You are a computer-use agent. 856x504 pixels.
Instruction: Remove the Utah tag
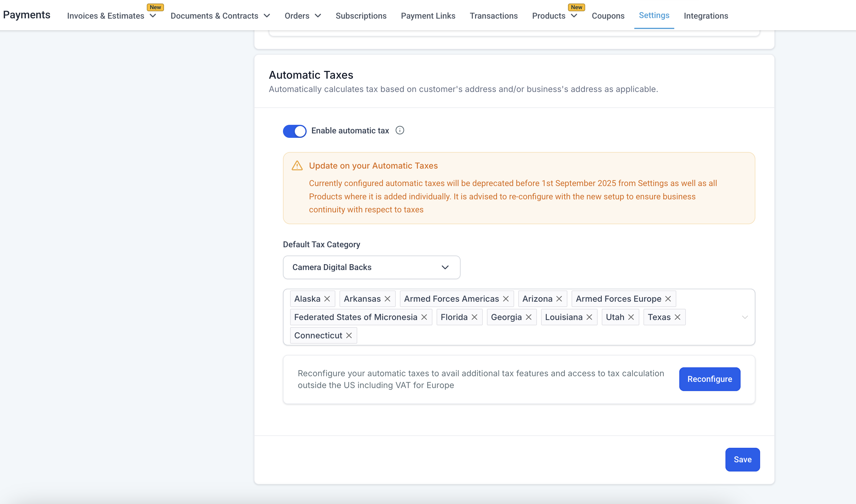[631, 317]
